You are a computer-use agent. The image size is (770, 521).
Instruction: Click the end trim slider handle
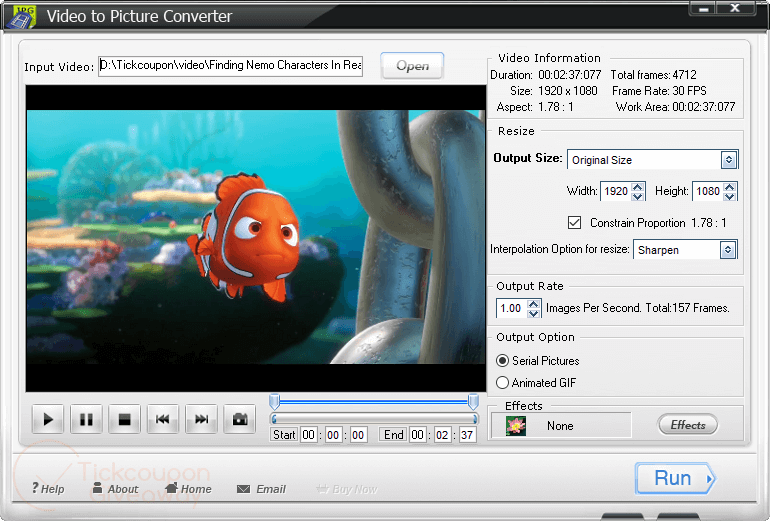click(x=473, y=402)
